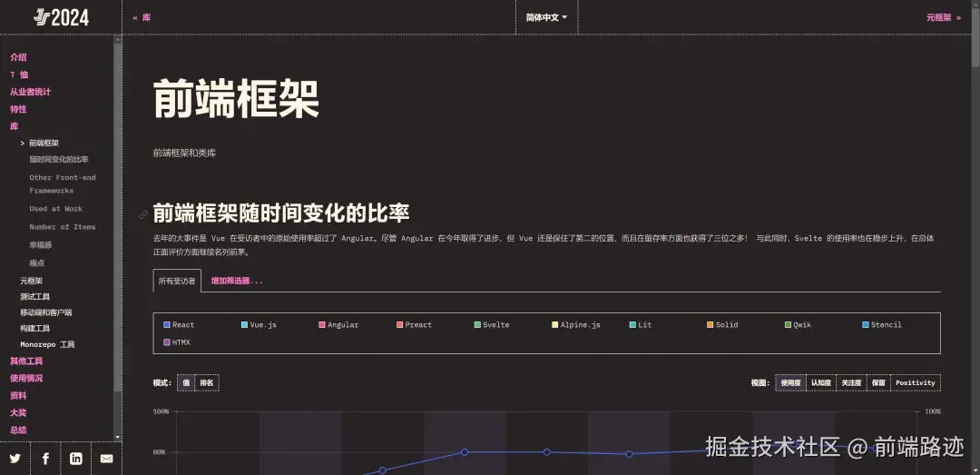Toggle Vue.js in the chart legend
Viewport: 980px width, 475px height.
point(259,325)
